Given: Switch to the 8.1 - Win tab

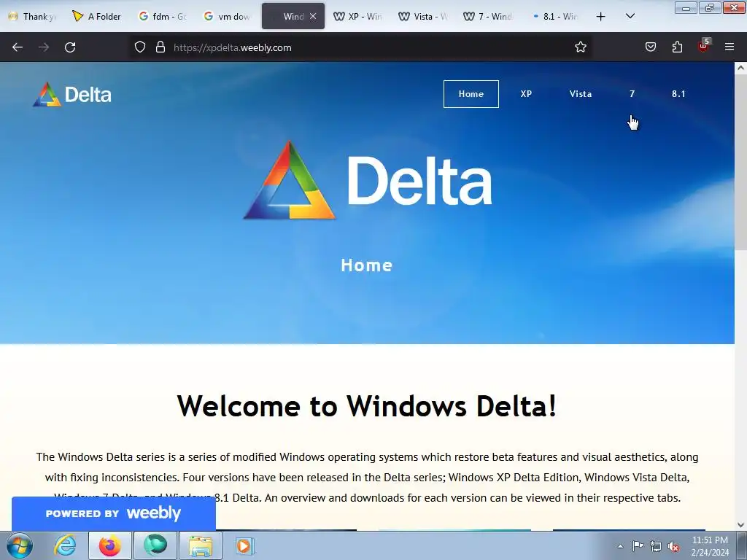Looking at the screenshot, I should click(554, 17).
